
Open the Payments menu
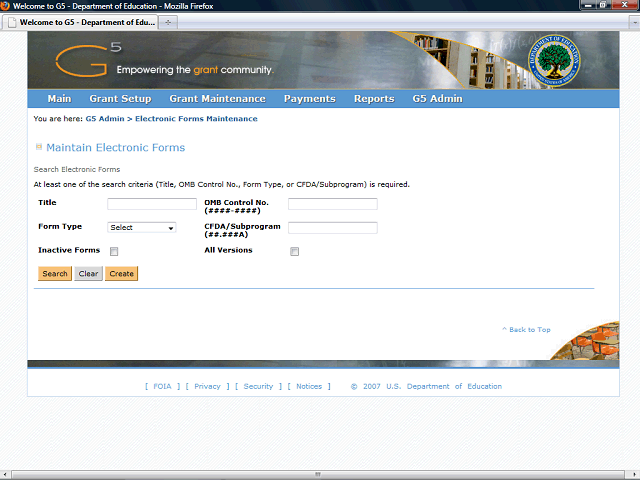click(310, 99)
